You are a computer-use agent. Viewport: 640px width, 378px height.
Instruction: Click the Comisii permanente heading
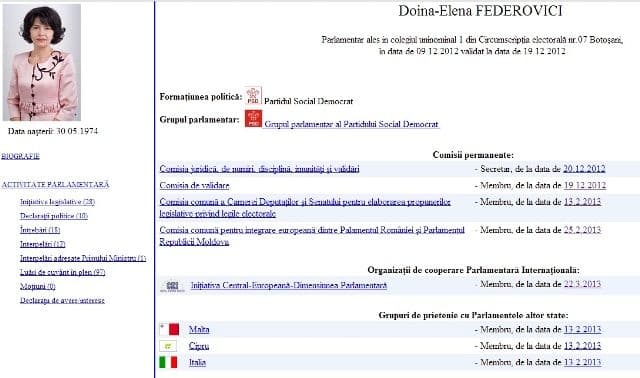(473, 155)
